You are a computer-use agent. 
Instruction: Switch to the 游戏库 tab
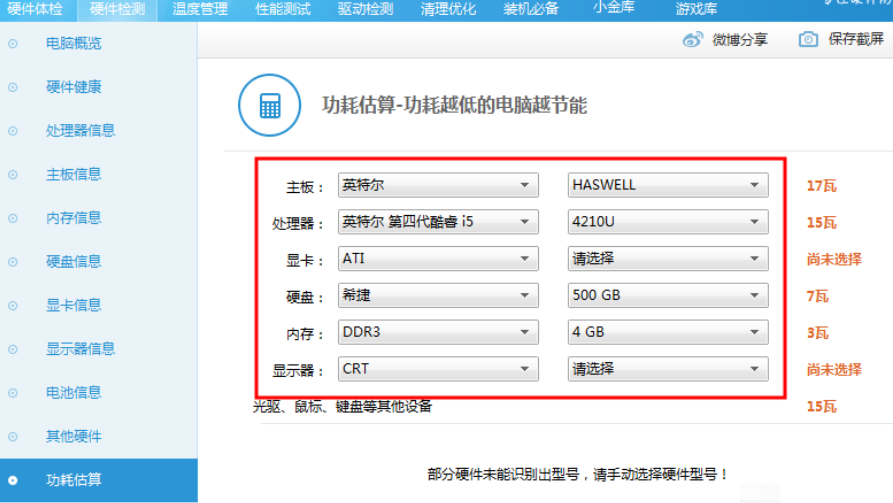coord(696,9)
